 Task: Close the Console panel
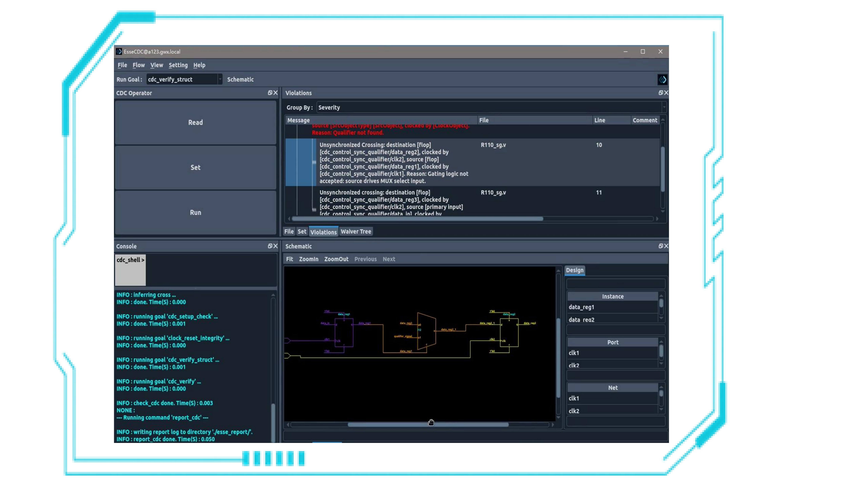[275, 246]
